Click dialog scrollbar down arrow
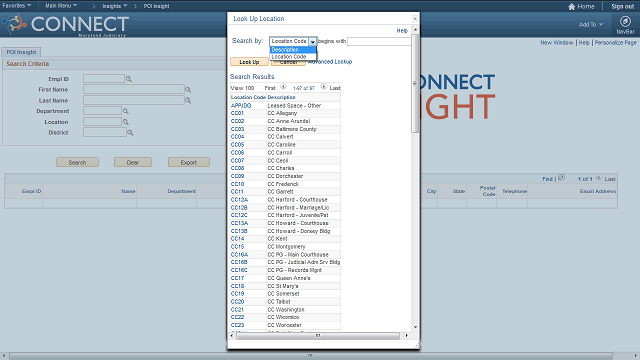The width and height of the screenshot is (640, 360). pos(415,327)
